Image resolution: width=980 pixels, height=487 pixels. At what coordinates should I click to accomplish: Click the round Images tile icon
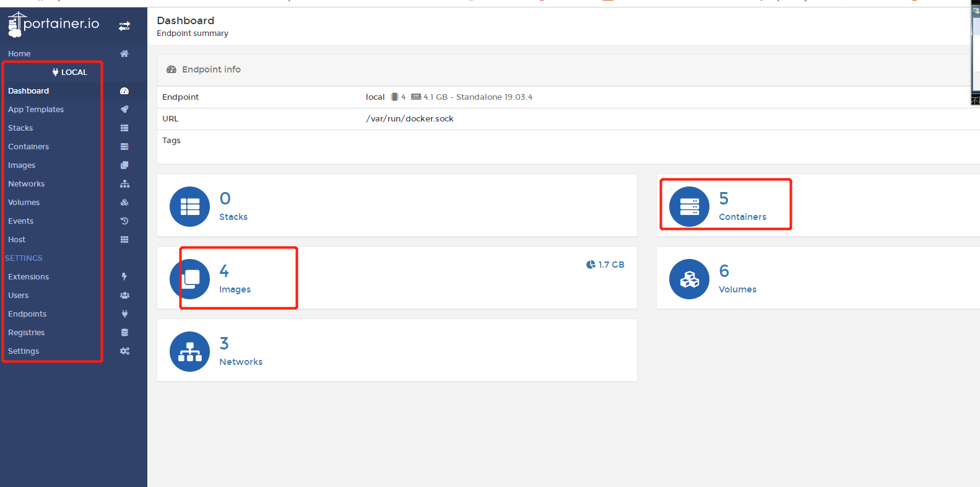click(189, 279)
